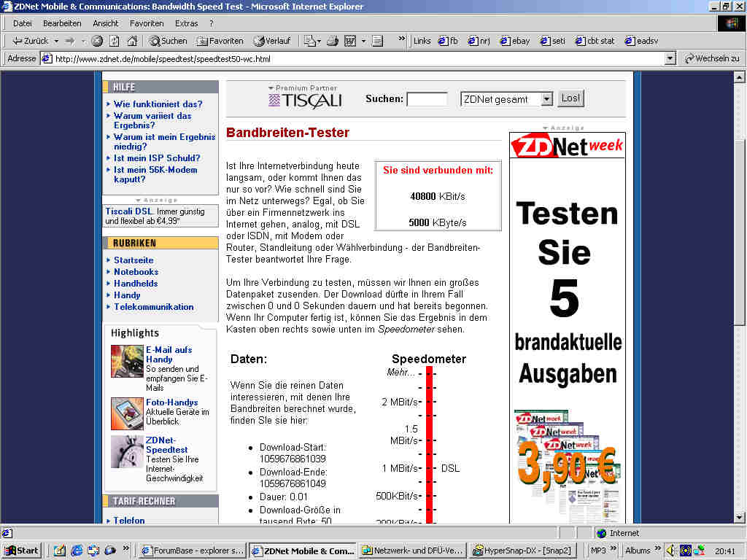
Task: Open the edit-with dropdown arrow beside Word icon
Action: coord(363,41)
